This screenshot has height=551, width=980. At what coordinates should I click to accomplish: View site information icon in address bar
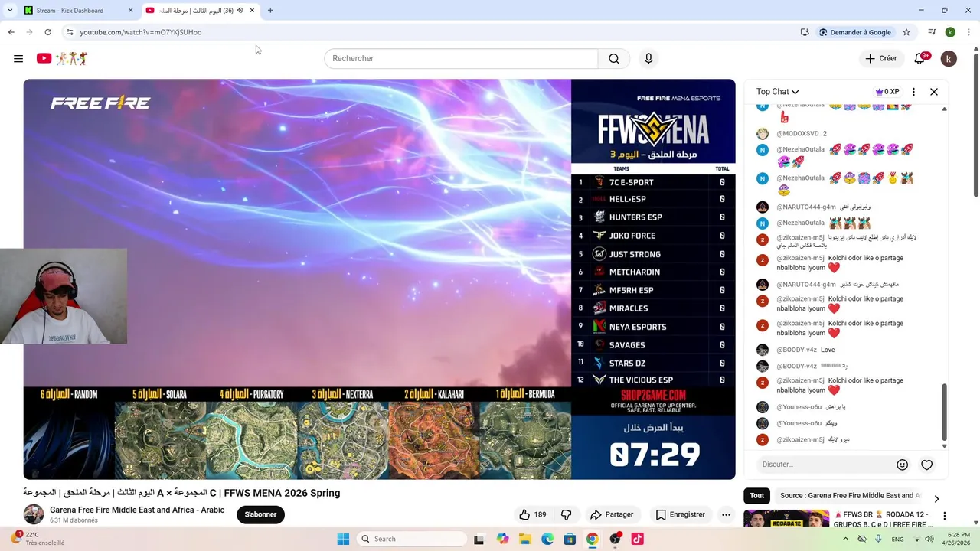(70, 32)
